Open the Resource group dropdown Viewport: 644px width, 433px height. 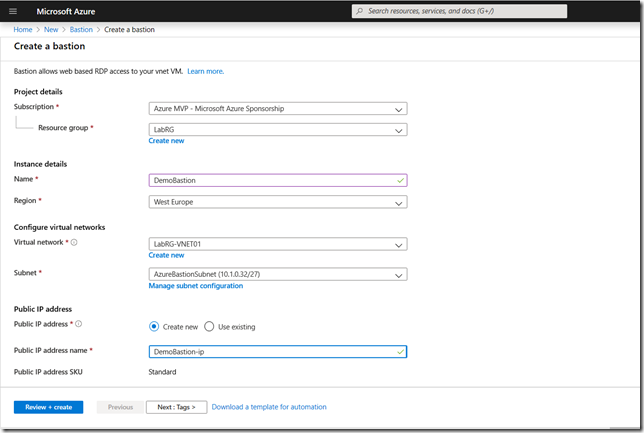coord(278,130)
